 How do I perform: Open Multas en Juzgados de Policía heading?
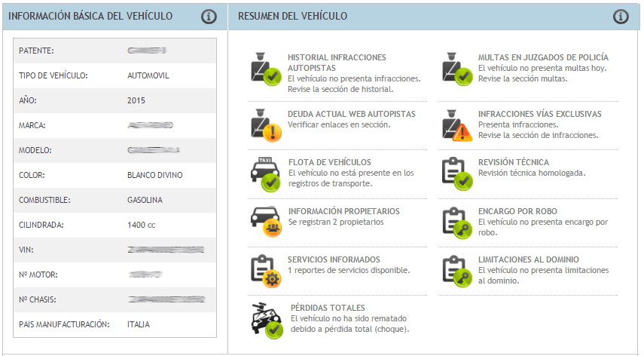pos(543,57)
